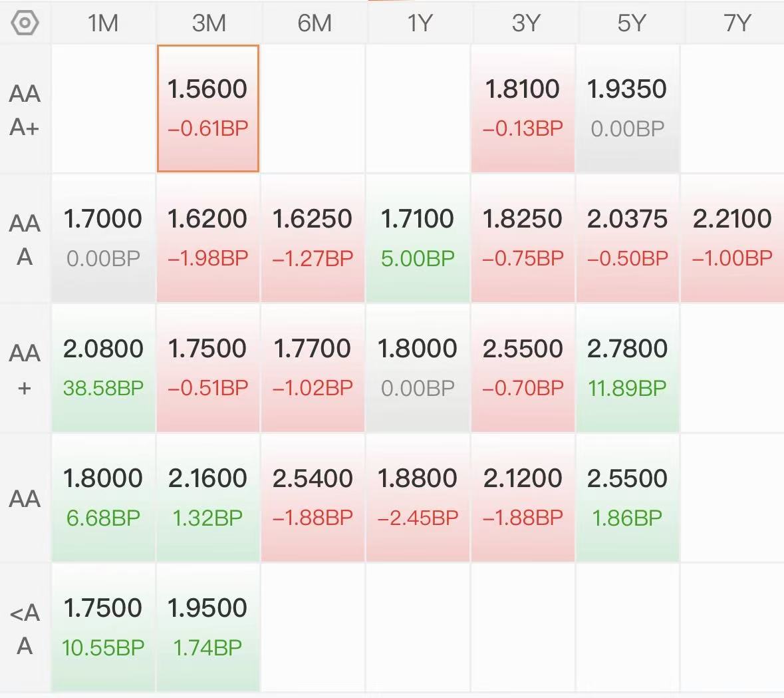Open AAA+ 3Y cell showing 1.8100
The image size is (784, 698).
523,108
